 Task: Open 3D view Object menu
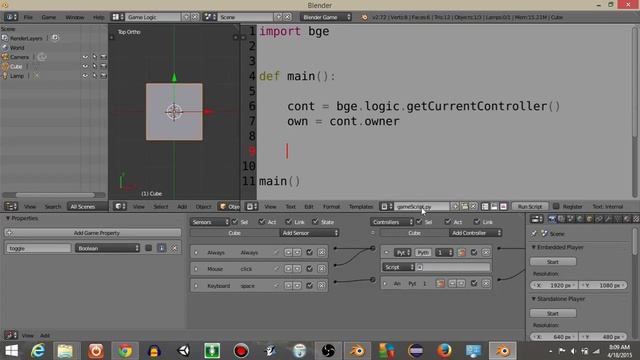pyautogui.click(x=203, y=207)
